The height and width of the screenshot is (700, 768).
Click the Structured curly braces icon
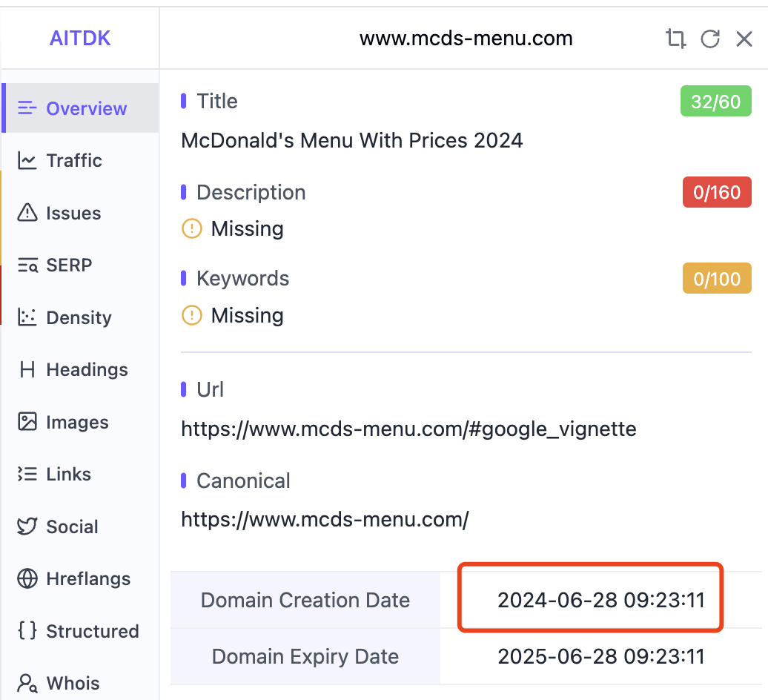point(27,630)
